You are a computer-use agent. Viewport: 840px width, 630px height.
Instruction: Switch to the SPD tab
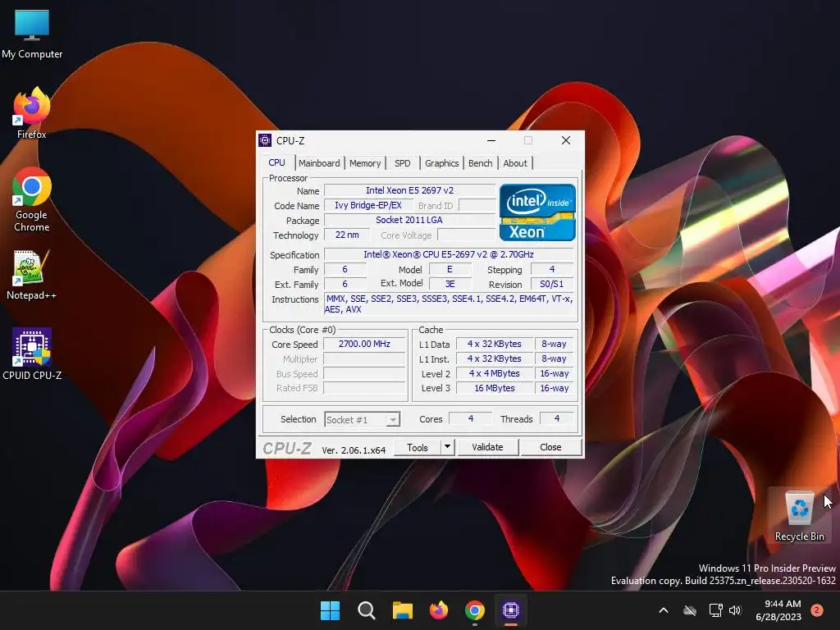click(x=402, y=163)
